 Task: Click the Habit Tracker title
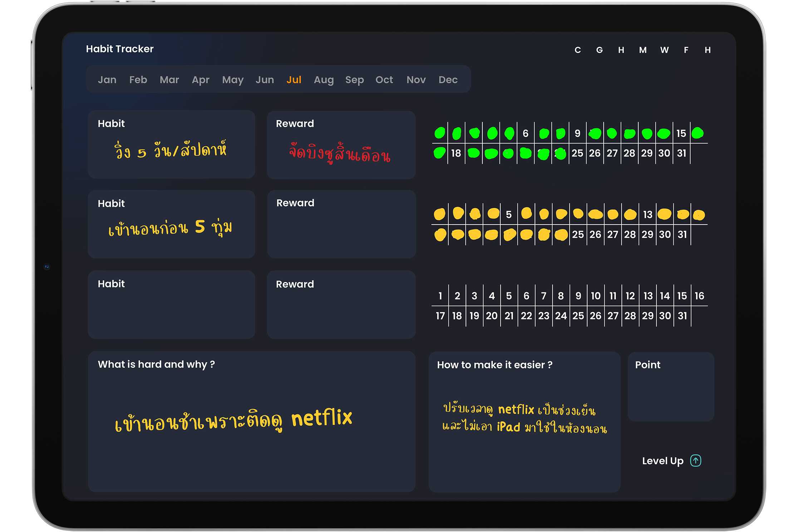[120, 49]
